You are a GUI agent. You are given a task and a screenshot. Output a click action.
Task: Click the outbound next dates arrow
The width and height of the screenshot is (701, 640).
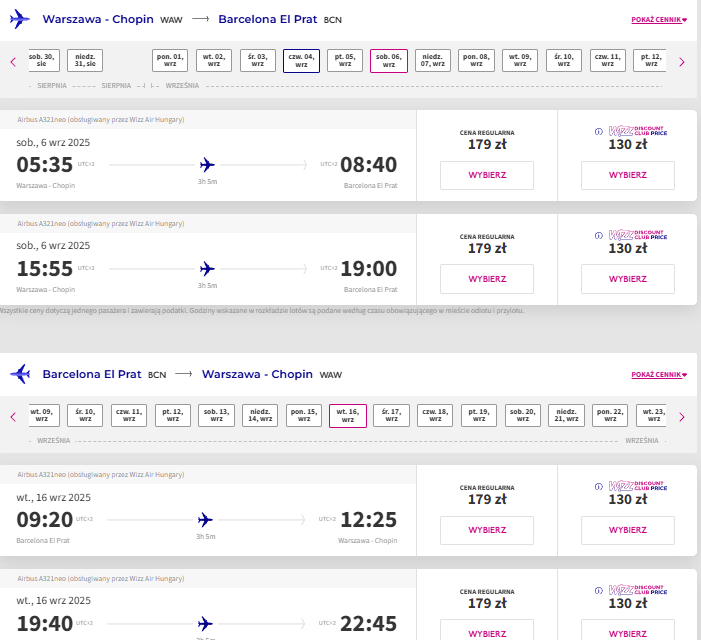(x=682, y=62)
